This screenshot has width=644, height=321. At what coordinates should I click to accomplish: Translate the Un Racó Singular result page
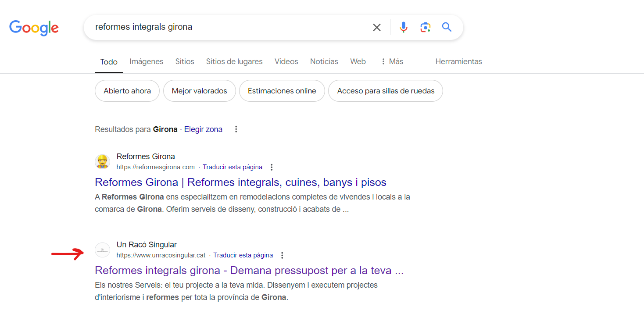pyautogui.click(x=243, y=255)
